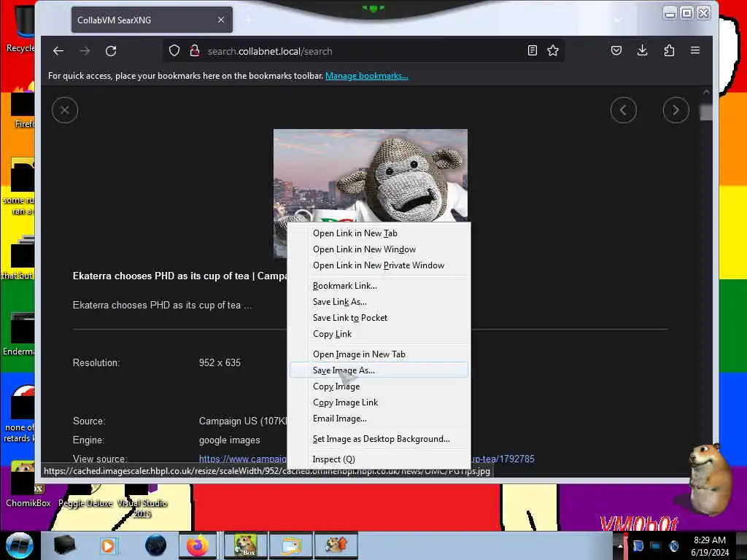Close the CollabVM SearXNG tab
This screenshot has width=747, height=560.
(221, 20)
